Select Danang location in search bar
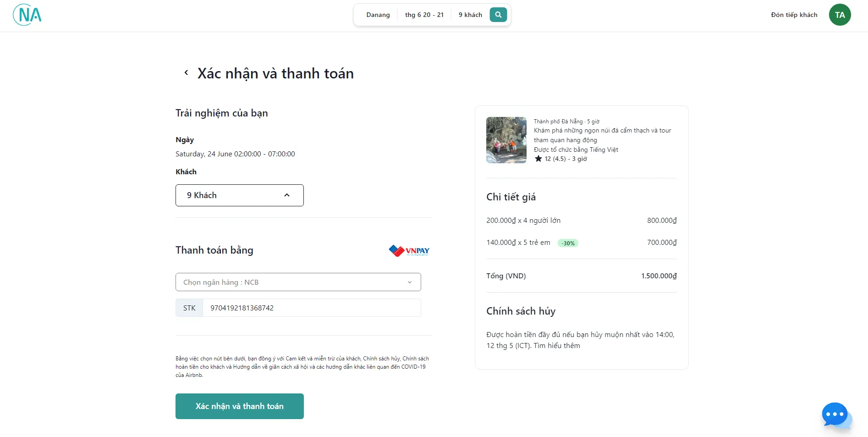The image size is (868, 437). [x=378, y=15]
